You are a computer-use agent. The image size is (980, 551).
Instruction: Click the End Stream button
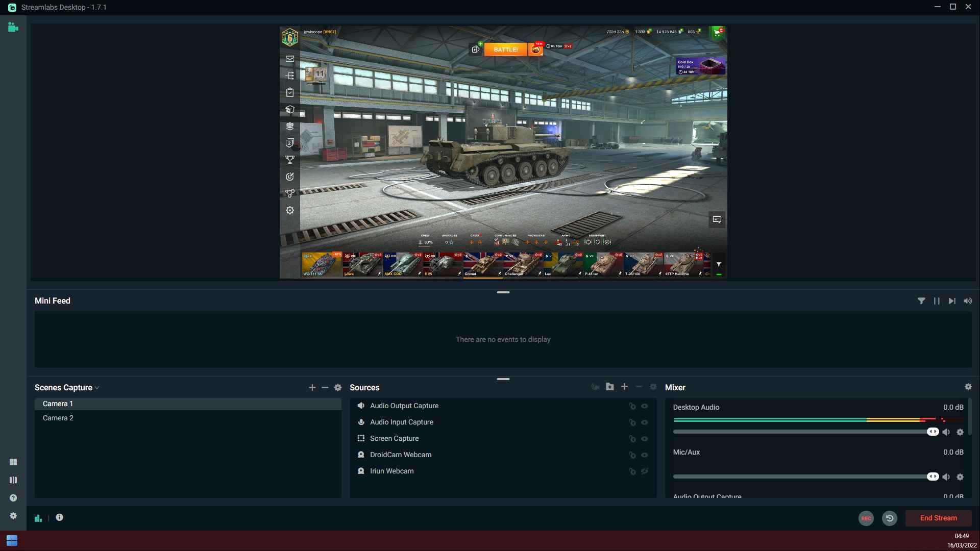pyautogui.click(x=938, y=518)
